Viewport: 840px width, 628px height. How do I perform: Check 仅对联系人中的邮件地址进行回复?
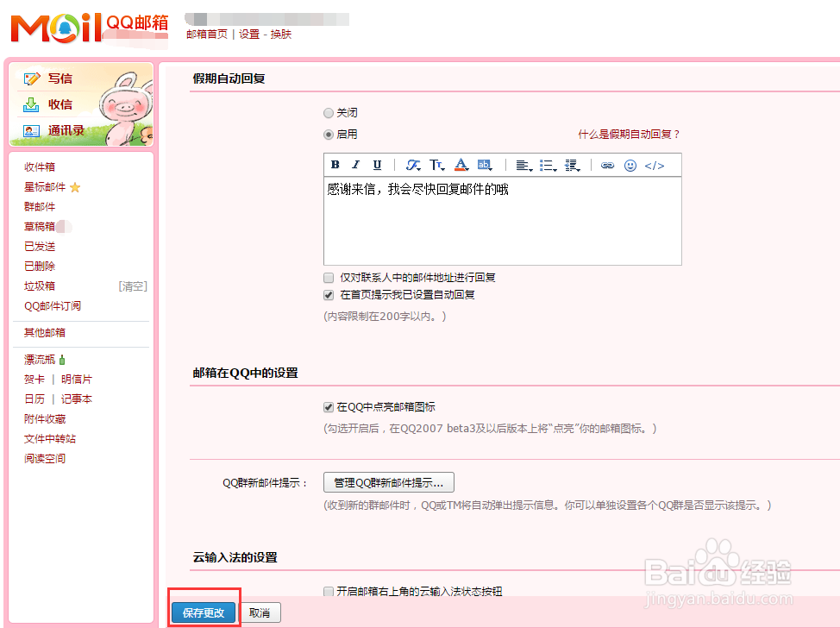click(329, 277)
